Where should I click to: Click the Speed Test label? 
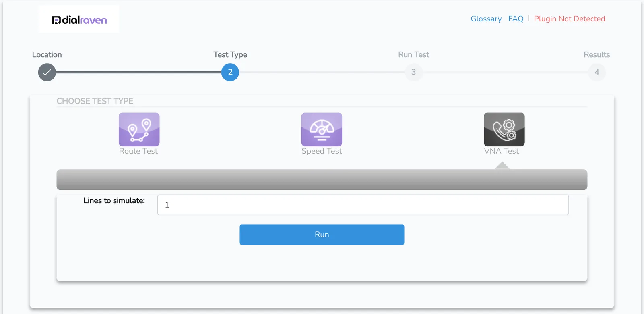(x=322, y=151)
